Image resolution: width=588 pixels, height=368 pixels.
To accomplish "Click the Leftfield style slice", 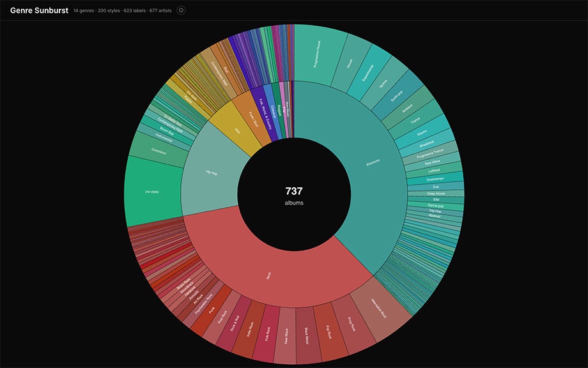I will pos(434,171).
